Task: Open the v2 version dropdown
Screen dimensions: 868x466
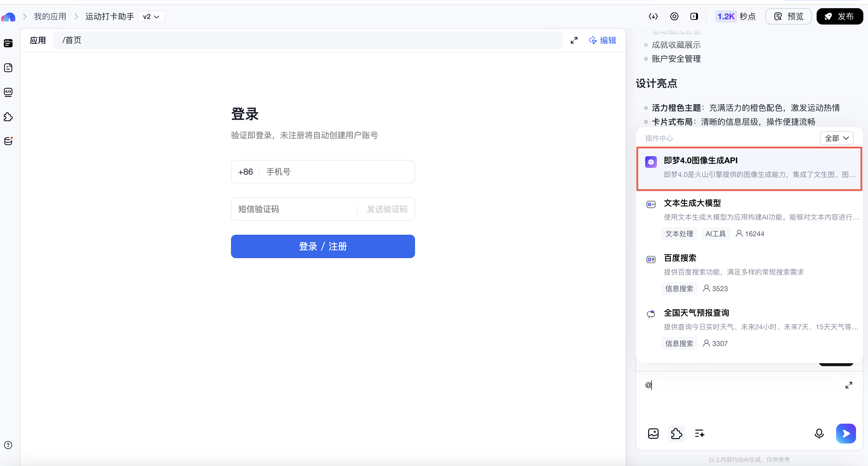Action: point(151,17)
